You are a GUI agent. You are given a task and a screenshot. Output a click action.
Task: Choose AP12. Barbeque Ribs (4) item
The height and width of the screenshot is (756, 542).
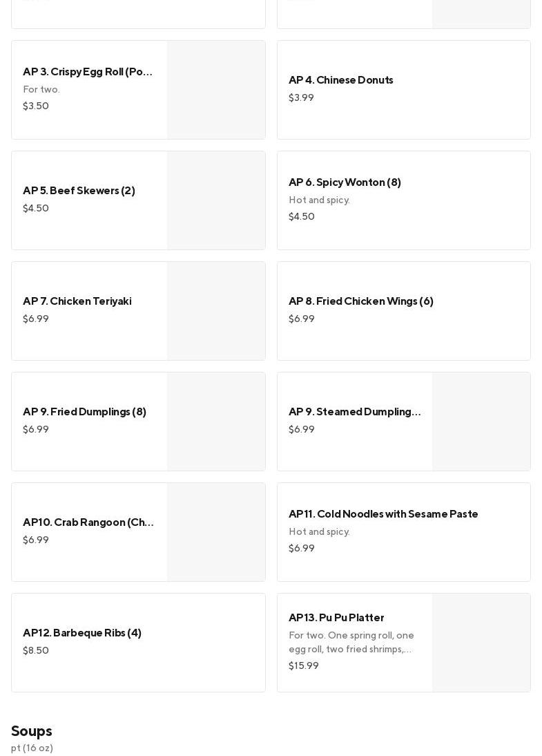point(82,633)
